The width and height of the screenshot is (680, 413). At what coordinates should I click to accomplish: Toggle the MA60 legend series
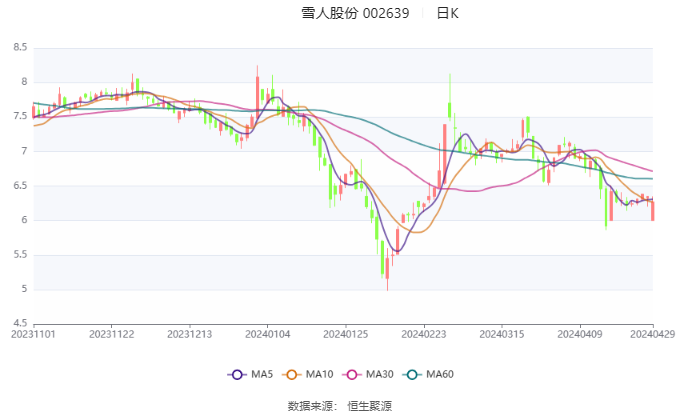[x=428, y=374]
